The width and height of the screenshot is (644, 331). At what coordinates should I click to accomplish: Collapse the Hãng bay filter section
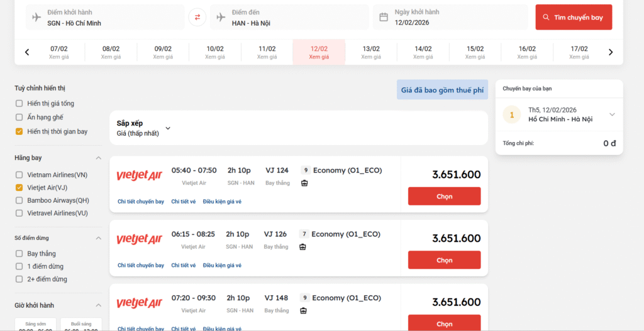click(x=98, y=158)
